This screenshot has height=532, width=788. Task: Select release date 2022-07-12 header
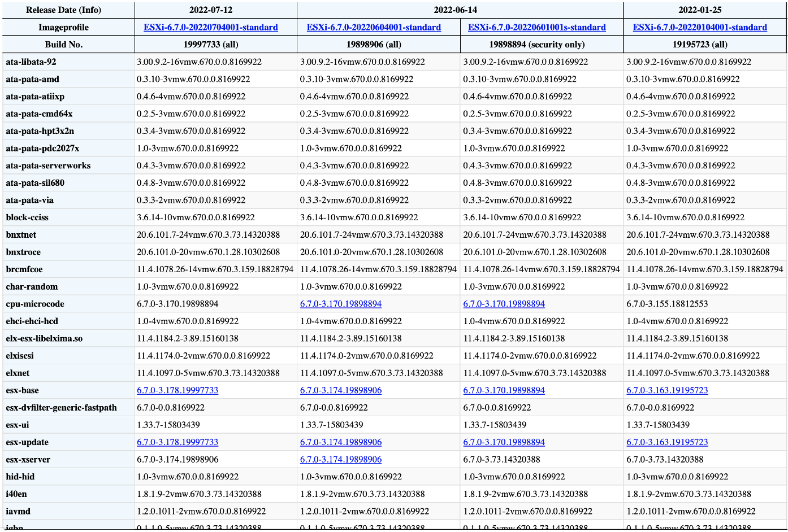point(216,10)
